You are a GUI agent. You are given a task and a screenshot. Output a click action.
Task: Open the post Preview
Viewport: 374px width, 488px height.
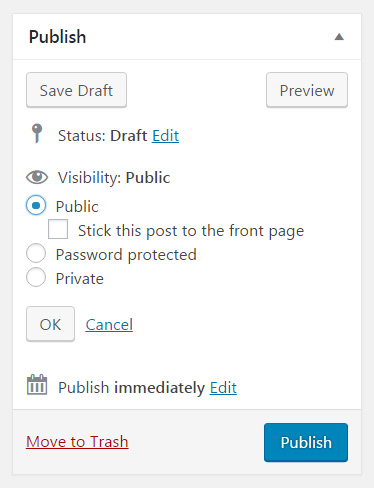307,90
